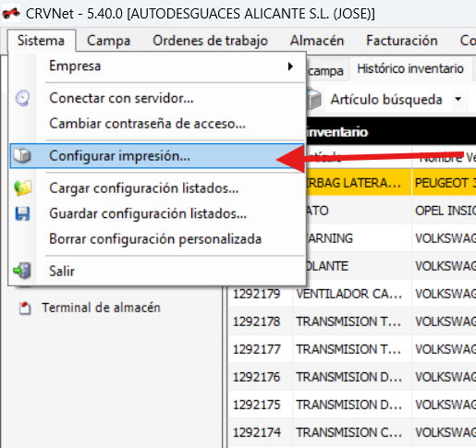Click TRANSMISION C... in row 1292174
476x448 pixels.
click(352, 432)
